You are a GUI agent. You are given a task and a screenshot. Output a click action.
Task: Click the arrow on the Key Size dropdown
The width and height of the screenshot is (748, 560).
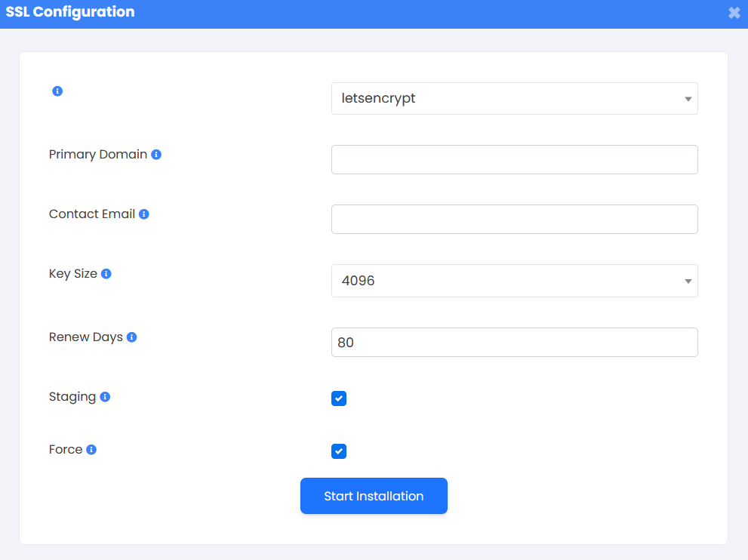(x=688, y=282)
